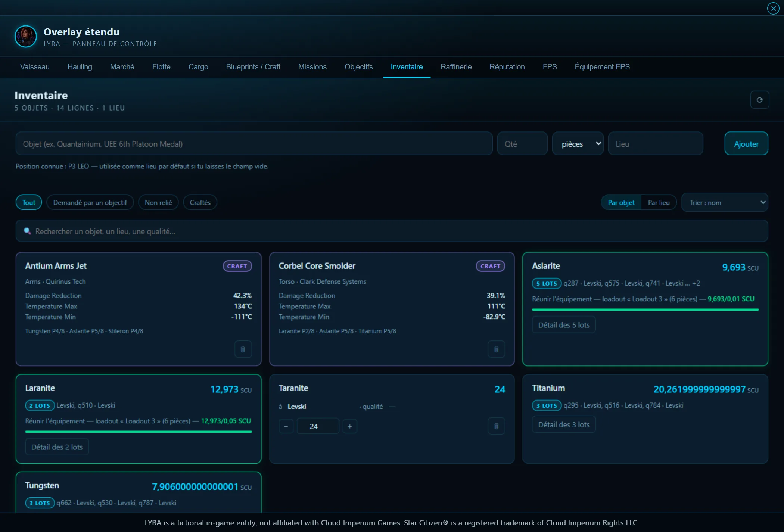
Task: Open the Hauling tab
Action: point(80,67)
